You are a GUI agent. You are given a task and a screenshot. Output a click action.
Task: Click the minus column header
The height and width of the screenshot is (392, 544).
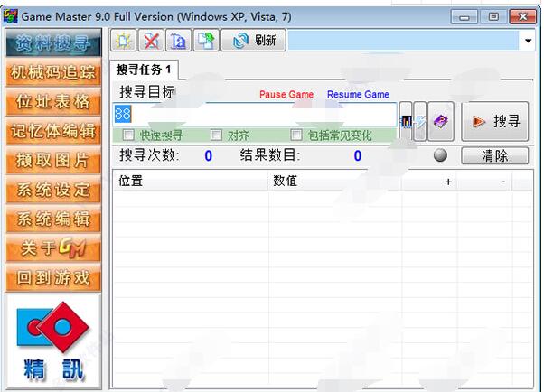(484, 181)
